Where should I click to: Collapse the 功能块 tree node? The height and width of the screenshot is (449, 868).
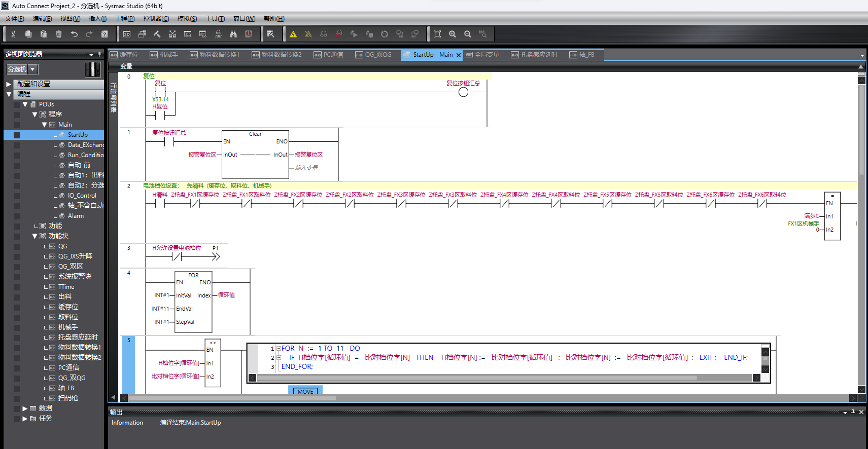[34, 236]
